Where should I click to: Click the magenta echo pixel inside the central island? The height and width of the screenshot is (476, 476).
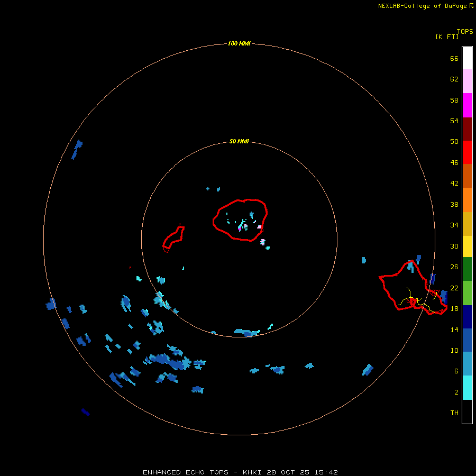click(x=240, y=228)
